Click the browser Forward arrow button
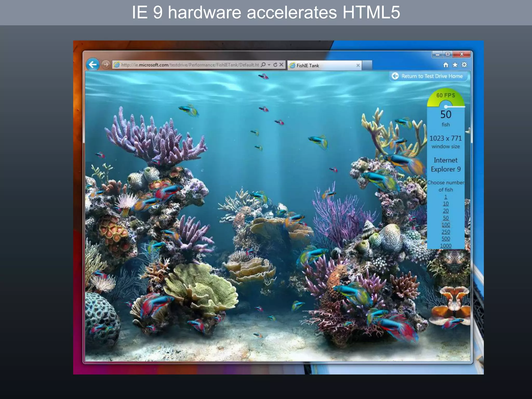Image resolution: width=532 pixels, height=399 pixels. pyautogui.click(x=105, y=64)
